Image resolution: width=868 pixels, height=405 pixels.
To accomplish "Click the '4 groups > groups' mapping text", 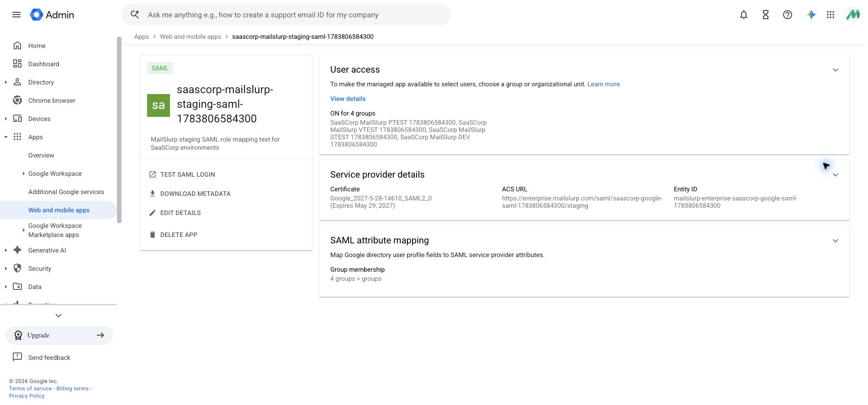I will [x=356, y=279].
